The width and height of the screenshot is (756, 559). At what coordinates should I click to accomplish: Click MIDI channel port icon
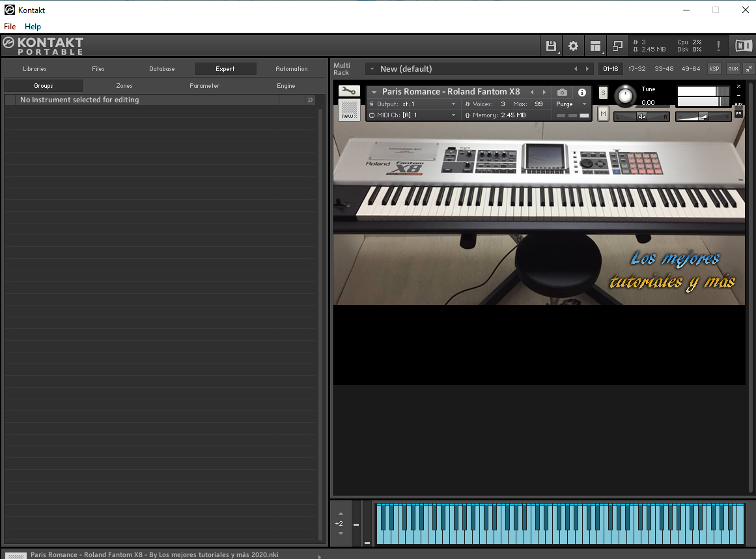tap(372, 115)
